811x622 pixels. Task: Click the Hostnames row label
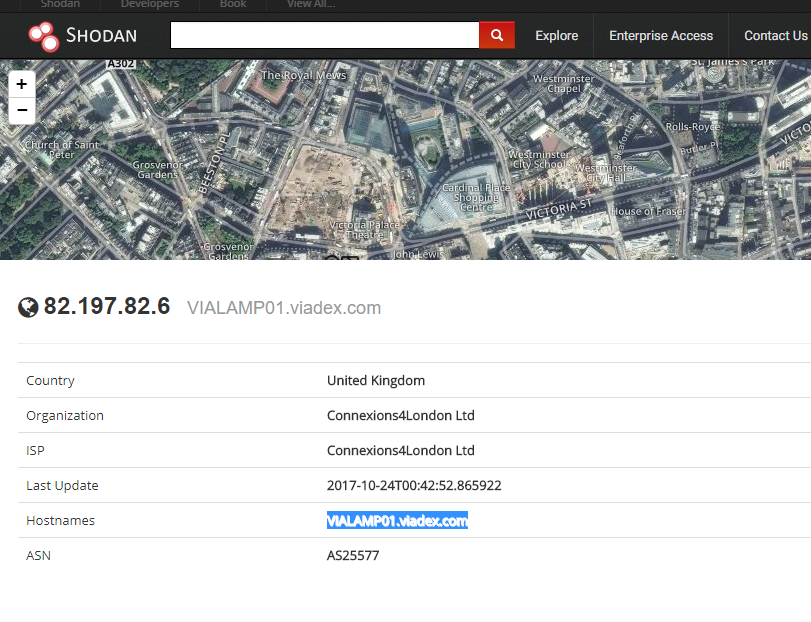(61, 521)
